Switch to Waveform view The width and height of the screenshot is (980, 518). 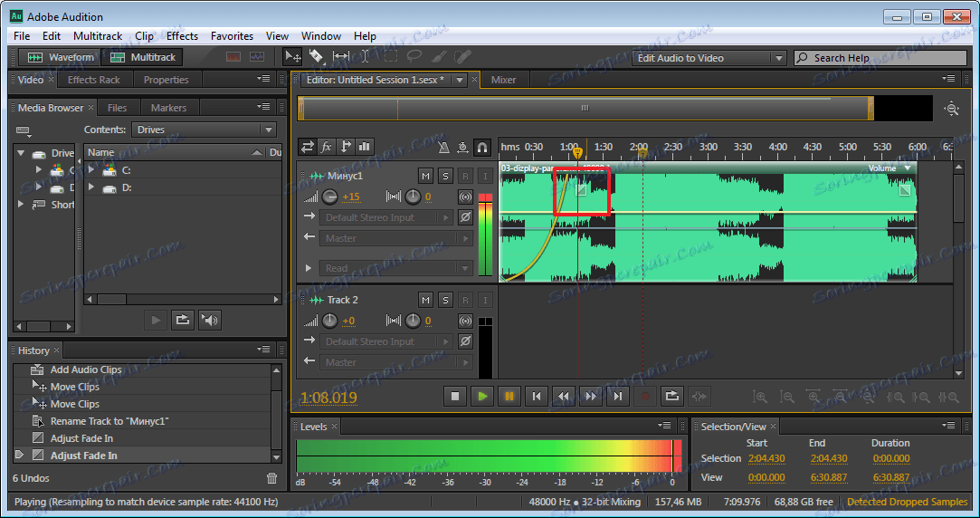(61, 57)
